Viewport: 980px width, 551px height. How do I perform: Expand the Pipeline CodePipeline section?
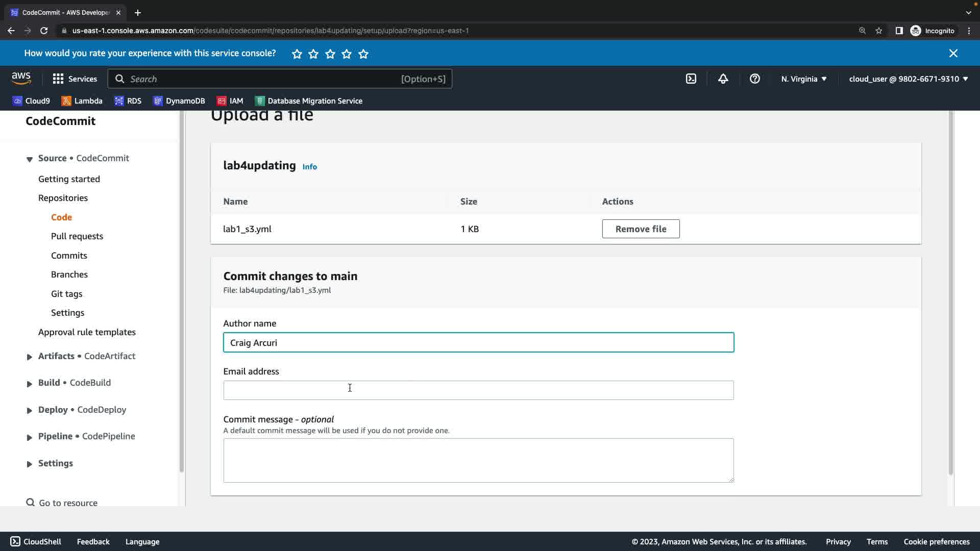pos(29,437)
